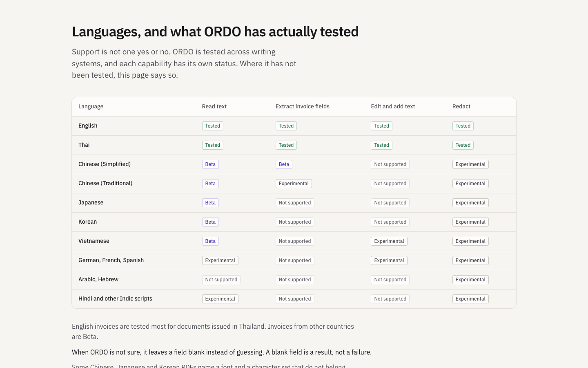Click Vietnamese Edit and add text Experimental badge
Image resolution: width=588 pixels, height=368 pixels.
point(389,241)
